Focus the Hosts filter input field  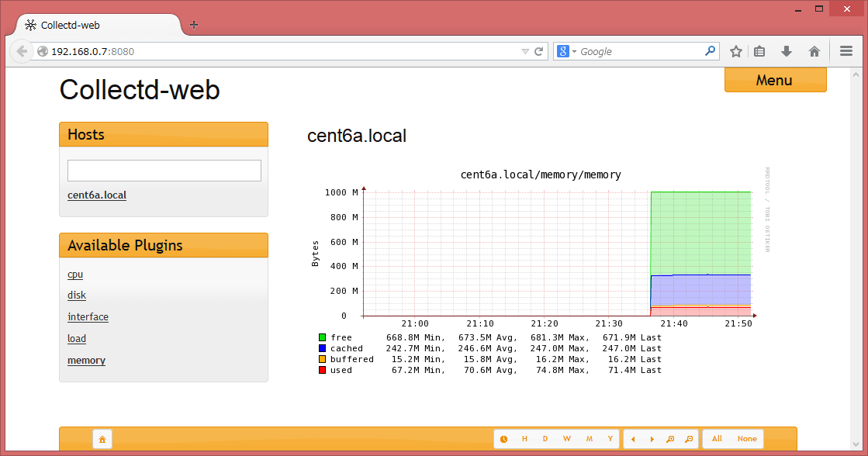(164, 171)
